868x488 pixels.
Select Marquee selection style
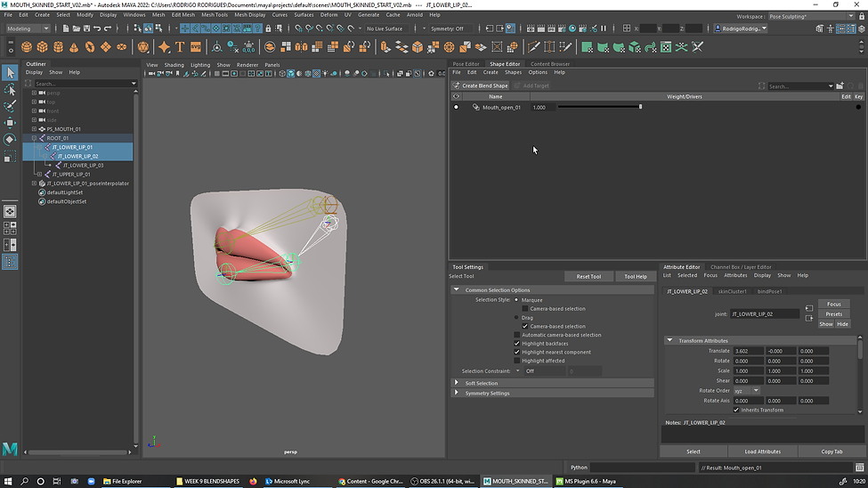(516, 300)
